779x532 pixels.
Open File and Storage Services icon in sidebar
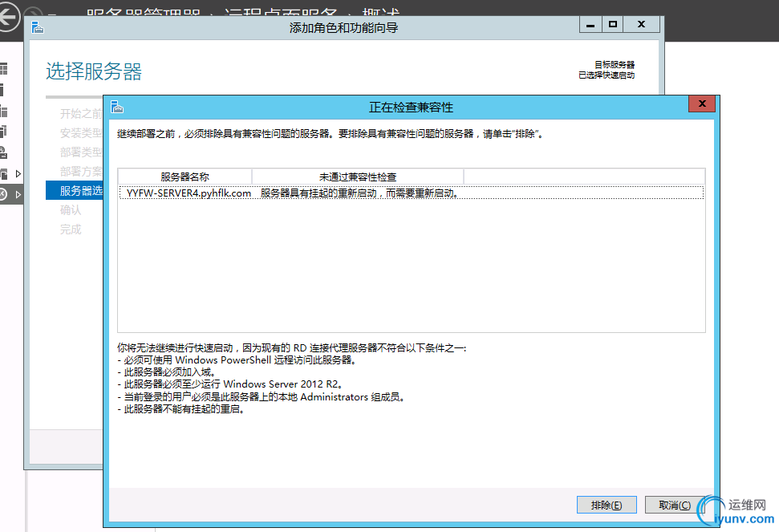click(3, 174)
